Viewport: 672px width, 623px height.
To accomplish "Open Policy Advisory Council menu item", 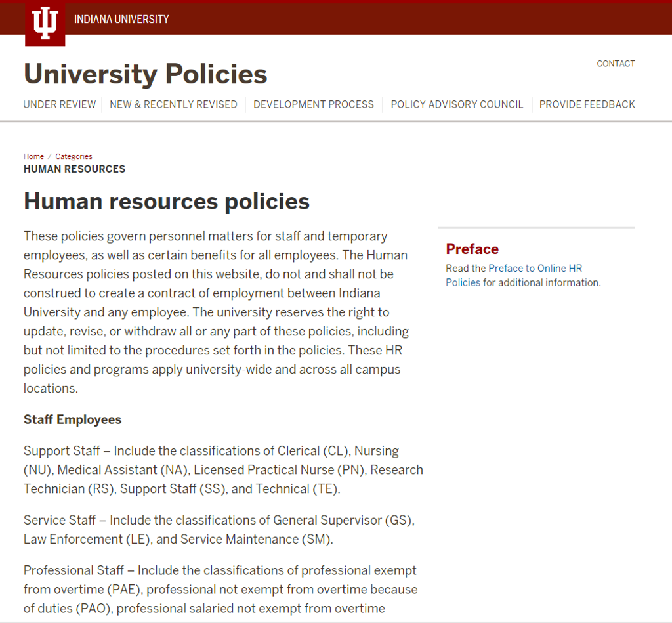I will pos(457,104).
